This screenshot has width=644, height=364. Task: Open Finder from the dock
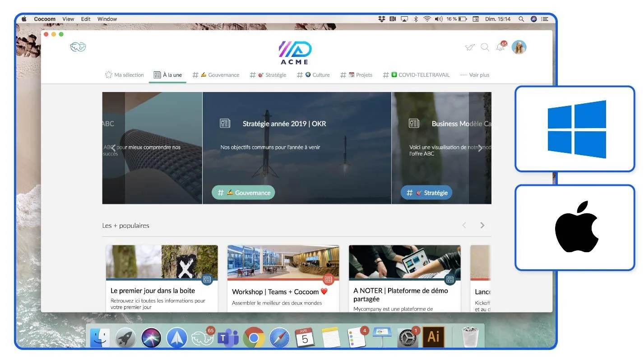point(100,338)
